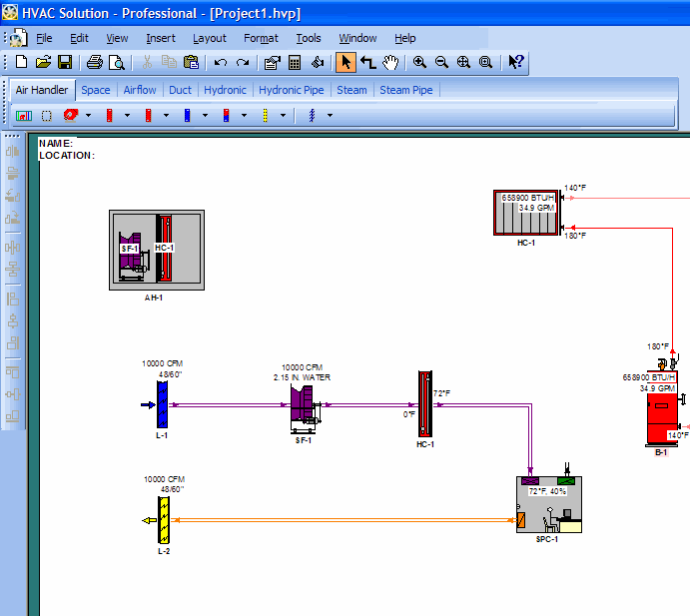Open the Insert menu
The image size is (690, 616).
[160, 38]
